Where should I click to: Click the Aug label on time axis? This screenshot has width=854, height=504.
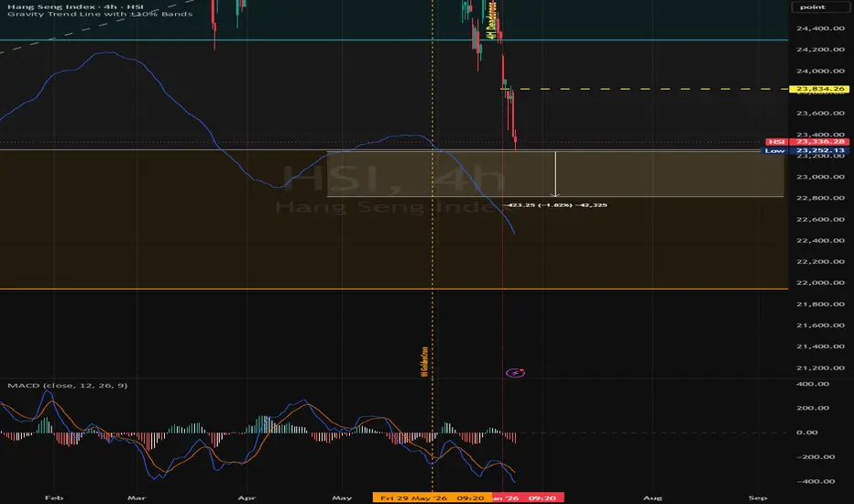(x=652, y=498)
